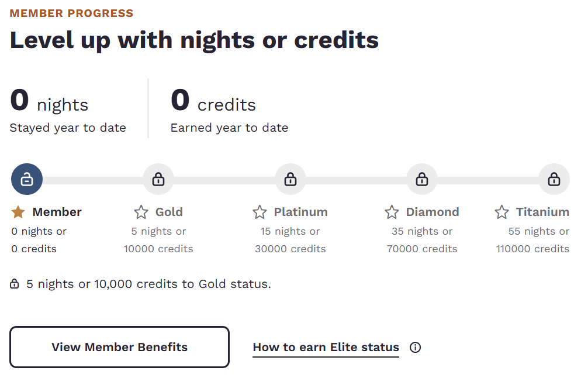Open the Elite status info circle icon
The width and height of the screenshot is (588, 381).
(x=415, y=348)
